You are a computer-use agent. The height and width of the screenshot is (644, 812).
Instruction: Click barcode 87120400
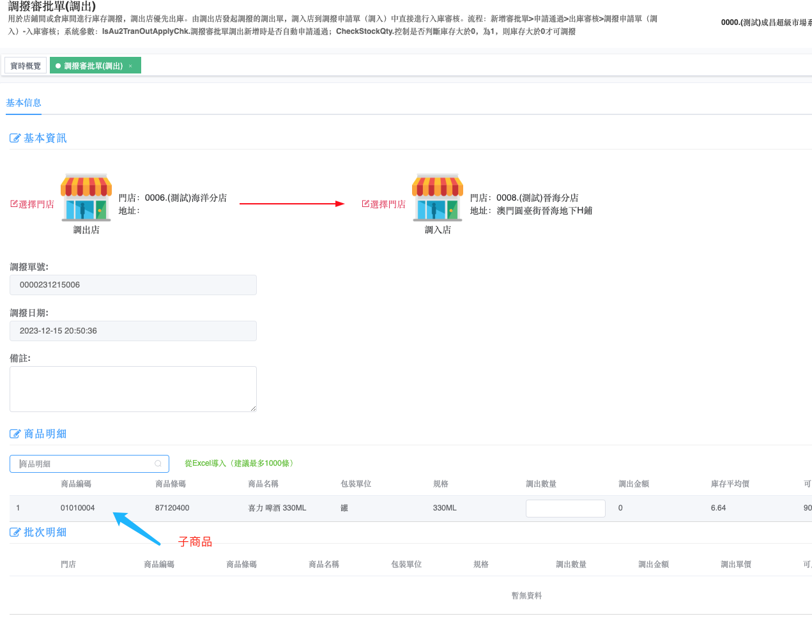(x=172, y=508)
